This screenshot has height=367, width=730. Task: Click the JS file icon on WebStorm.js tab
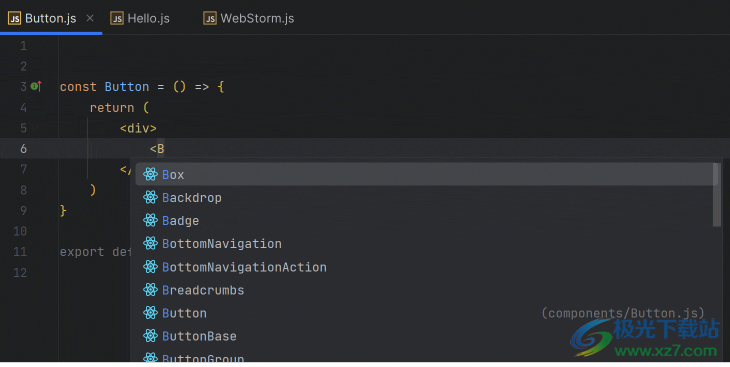210,18
